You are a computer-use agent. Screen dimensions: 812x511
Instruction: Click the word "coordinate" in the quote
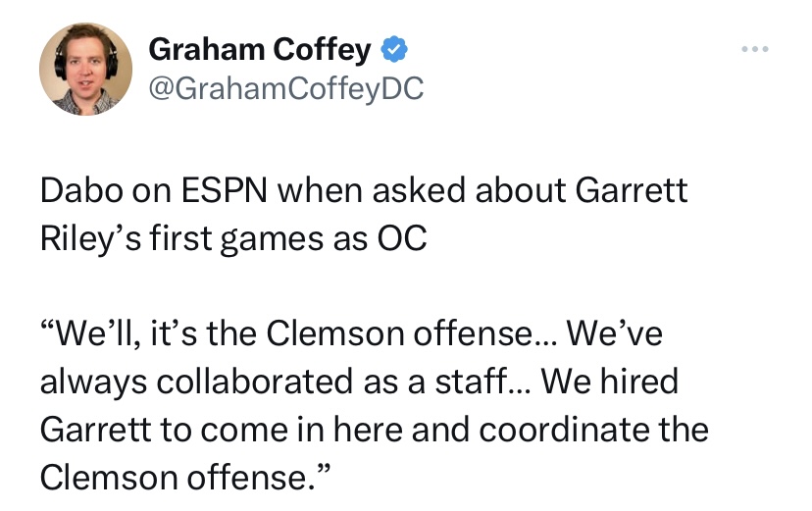[553, 431]
